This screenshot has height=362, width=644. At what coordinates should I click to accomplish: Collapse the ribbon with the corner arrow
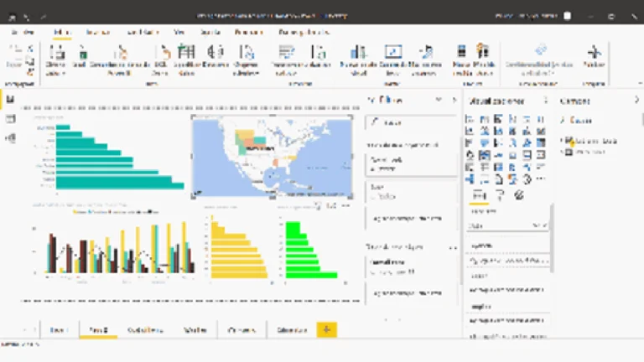tap(641, 83)
